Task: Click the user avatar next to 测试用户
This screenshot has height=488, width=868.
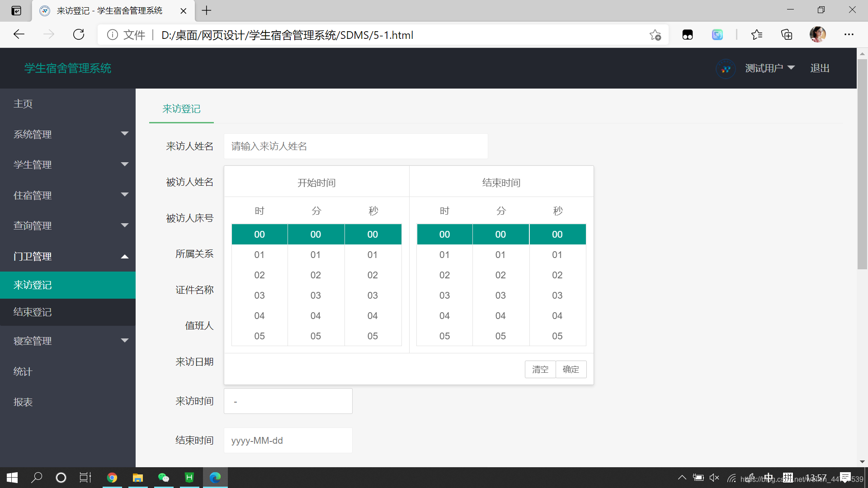Action: click(726, 69)
